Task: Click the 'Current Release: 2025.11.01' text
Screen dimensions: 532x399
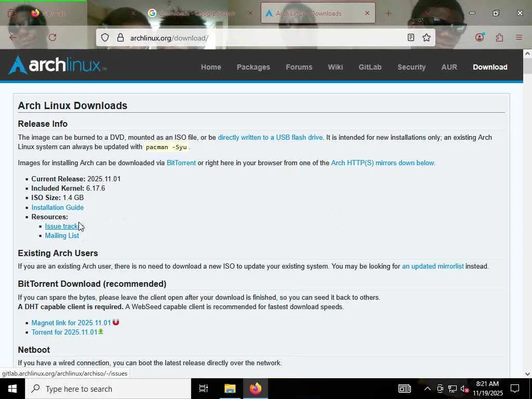Action: tap(76, 179)
